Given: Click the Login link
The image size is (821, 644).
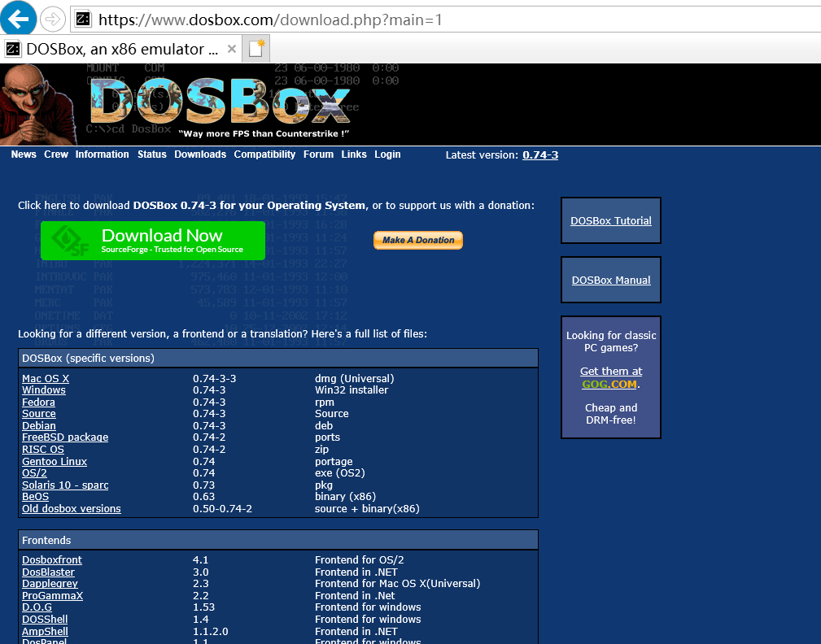Looking at the screenshot, I should 387,154.
